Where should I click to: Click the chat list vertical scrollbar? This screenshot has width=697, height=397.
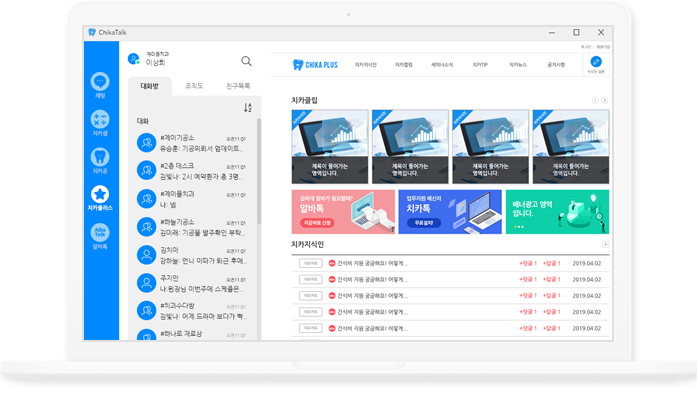click(x=259, y=171)
